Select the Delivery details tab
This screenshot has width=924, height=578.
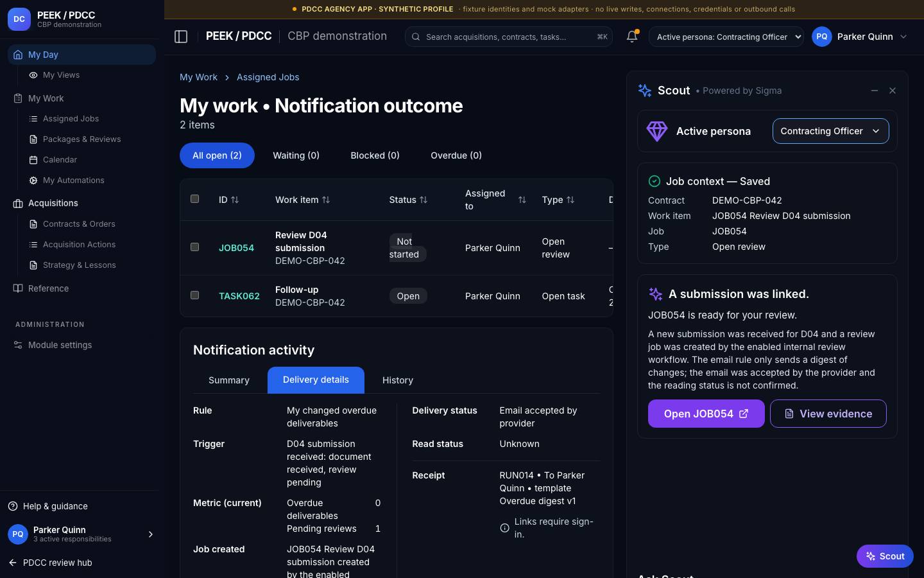316,380
